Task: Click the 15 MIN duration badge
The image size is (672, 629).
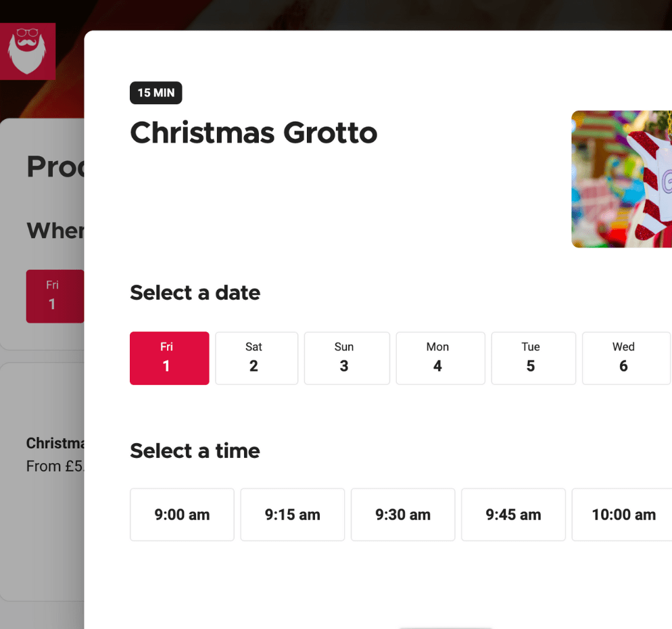Action: 156,93
